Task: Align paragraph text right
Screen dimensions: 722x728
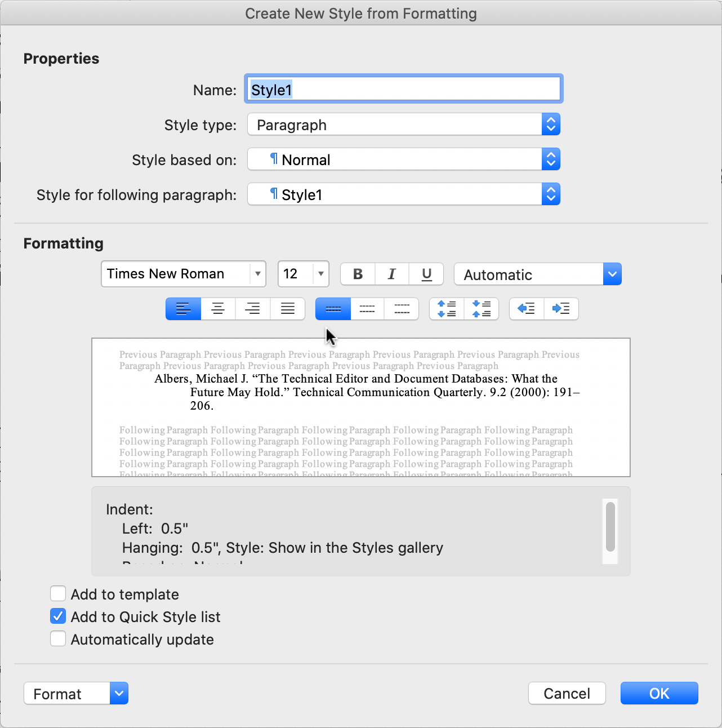Action: click(253, 309)
